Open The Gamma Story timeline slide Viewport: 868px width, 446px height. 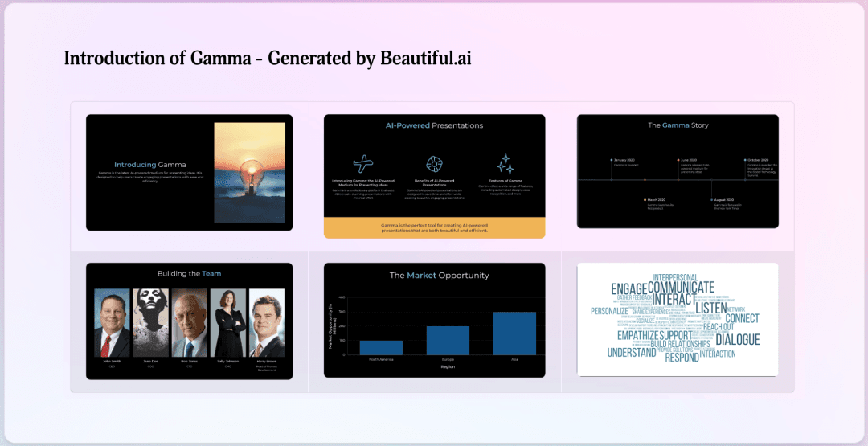tap(678, 171)
